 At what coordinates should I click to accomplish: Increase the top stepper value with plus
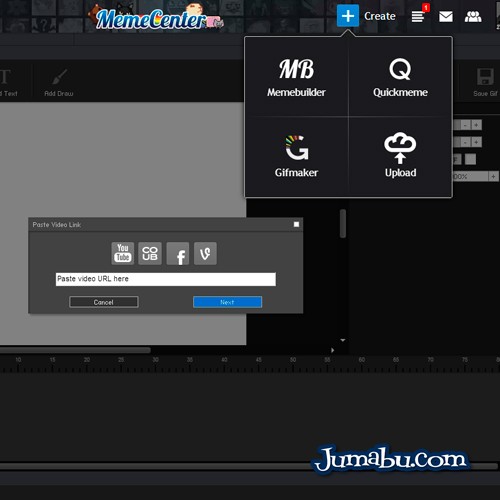[x=476, y=125]
